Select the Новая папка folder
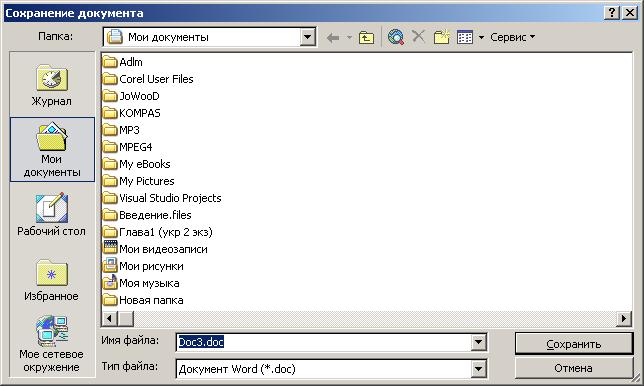This screenshot has height=386, width=644. pyautogui.click(x=143, y=300)
